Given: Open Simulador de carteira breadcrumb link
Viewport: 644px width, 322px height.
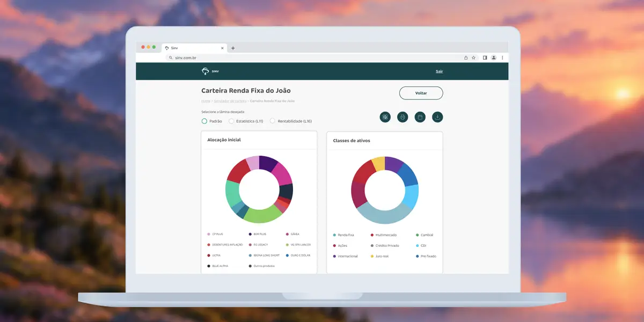Looking at the screenshot, I should pos(230,101).
